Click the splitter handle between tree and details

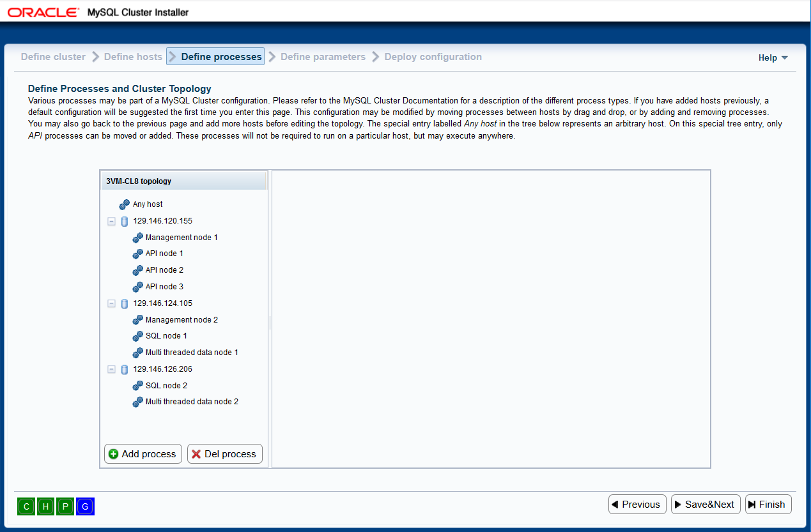(270, 323)
